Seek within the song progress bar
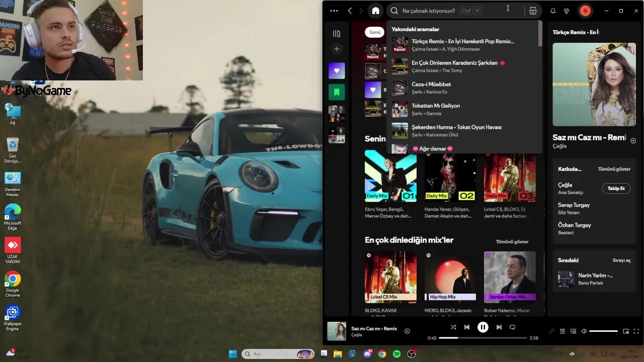Viewport: 644px width, 362px height. (x=483, y=338)
